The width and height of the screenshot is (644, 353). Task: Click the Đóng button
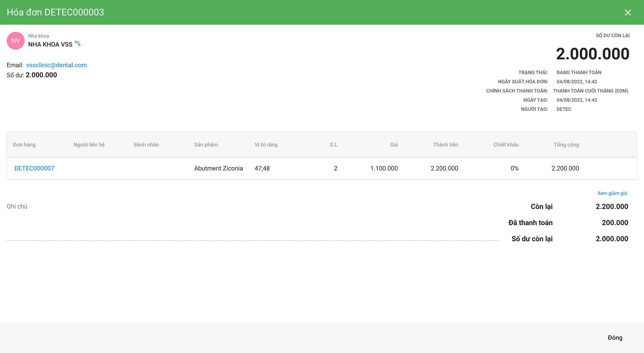coord(615,338)
